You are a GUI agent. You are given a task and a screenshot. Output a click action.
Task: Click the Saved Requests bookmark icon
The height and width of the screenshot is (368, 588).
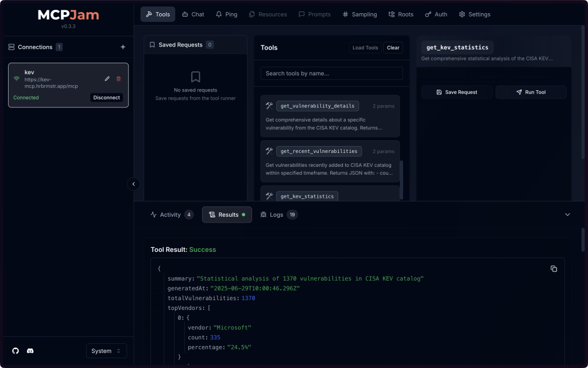[x=152, y=45]
